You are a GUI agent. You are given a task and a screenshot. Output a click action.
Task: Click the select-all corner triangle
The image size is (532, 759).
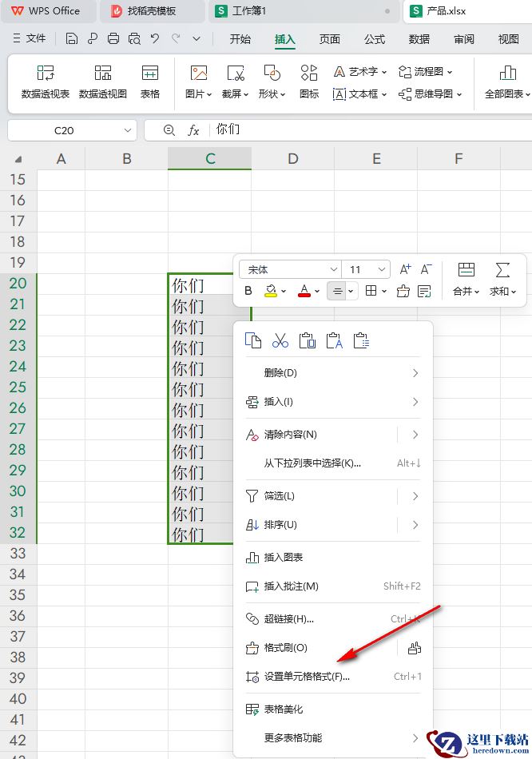tap(18, 159)
